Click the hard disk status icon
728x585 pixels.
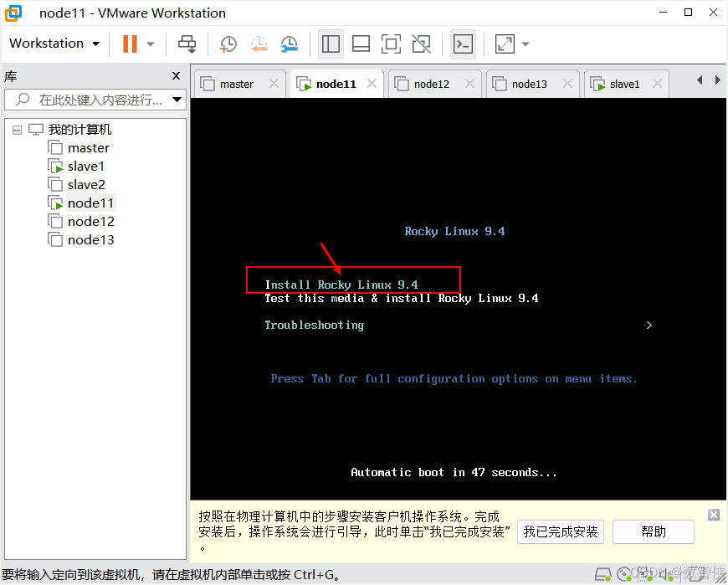pos(603,574)
